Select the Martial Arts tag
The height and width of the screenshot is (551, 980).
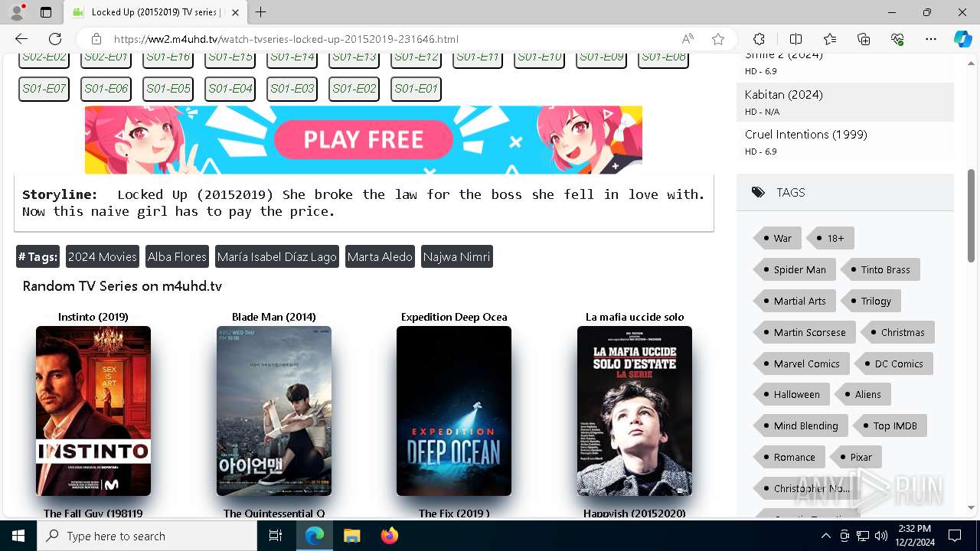794,301
